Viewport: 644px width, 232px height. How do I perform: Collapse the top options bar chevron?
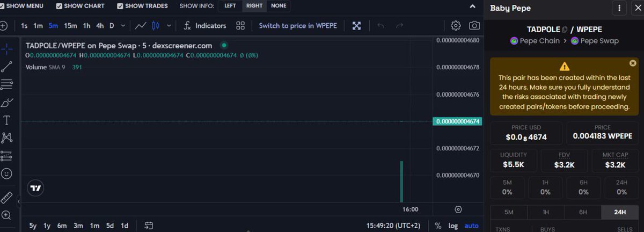[472, 6]
